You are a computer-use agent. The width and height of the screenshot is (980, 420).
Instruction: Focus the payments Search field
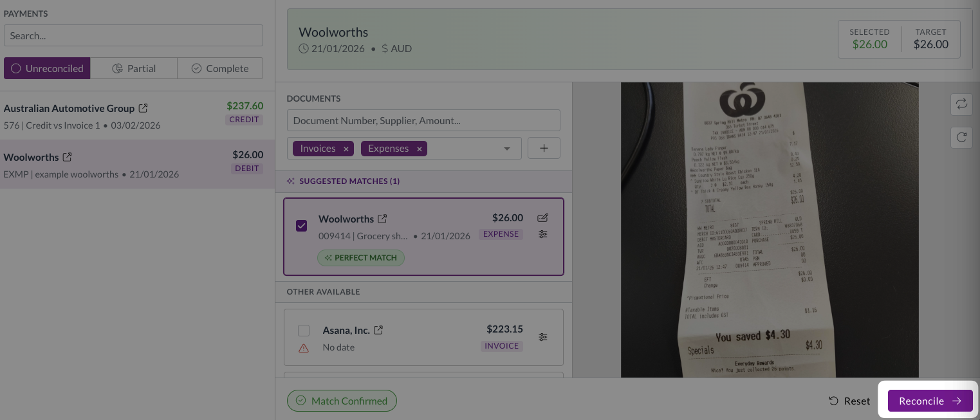133,36
